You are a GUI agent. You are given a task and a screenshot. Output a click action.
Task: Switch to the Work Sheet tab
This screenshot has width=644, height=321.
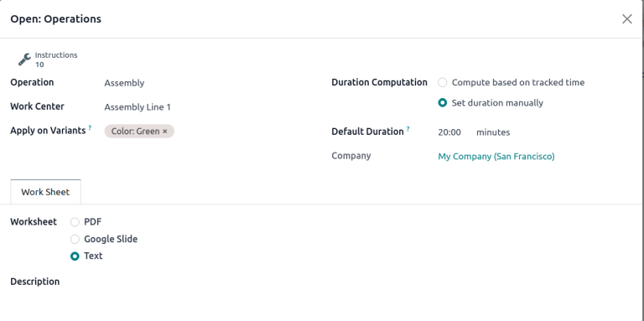45,192
